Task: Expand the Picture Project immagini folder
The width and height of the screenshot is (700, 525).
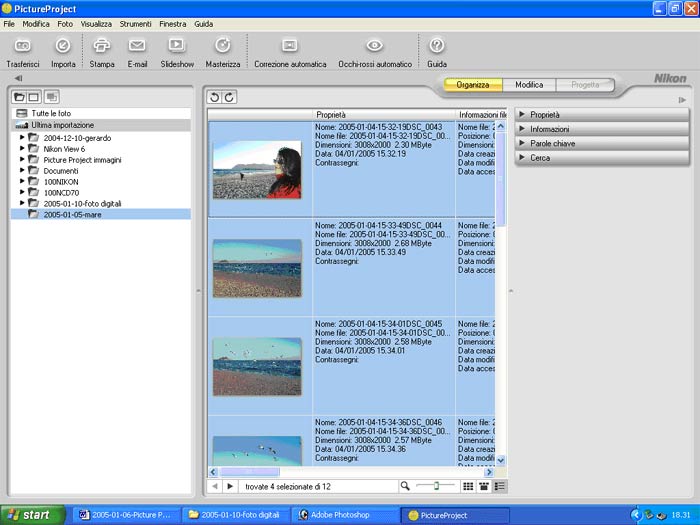Action: (x=22, y=159)
